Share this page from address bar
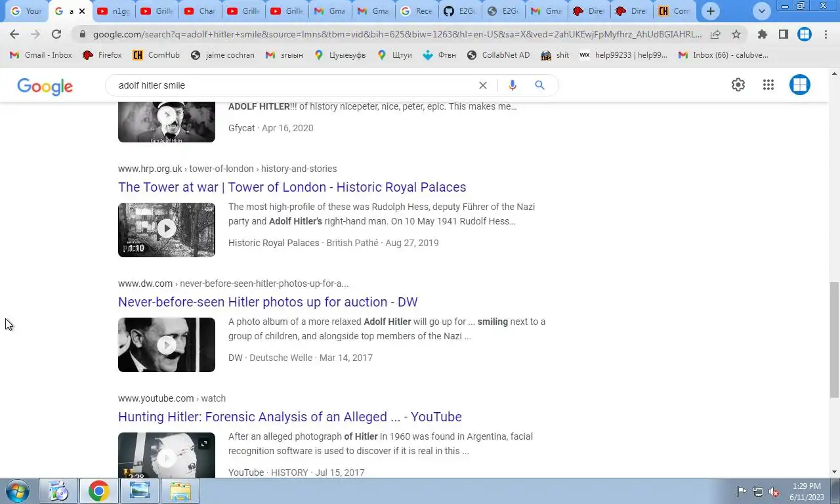This screenshot has height=504, width=840. [715, 34]
